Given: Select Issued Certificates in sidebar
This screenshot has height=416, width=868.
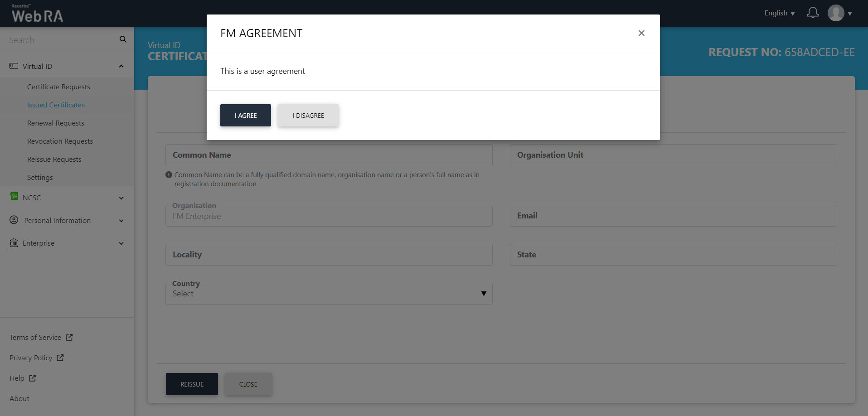Looking at the screenshot, I should tap(56, 105).
